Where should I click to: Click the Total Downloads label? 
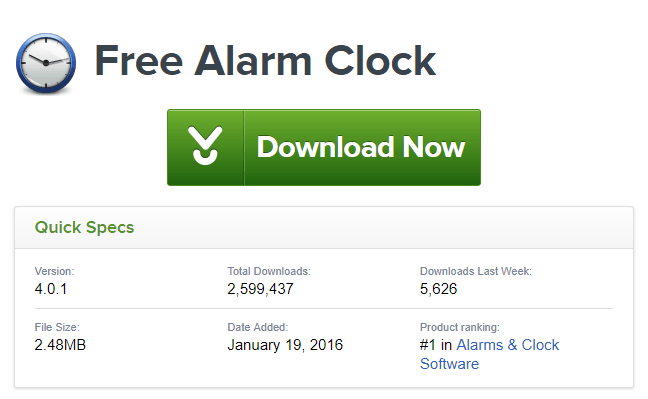tap(269, 271)
